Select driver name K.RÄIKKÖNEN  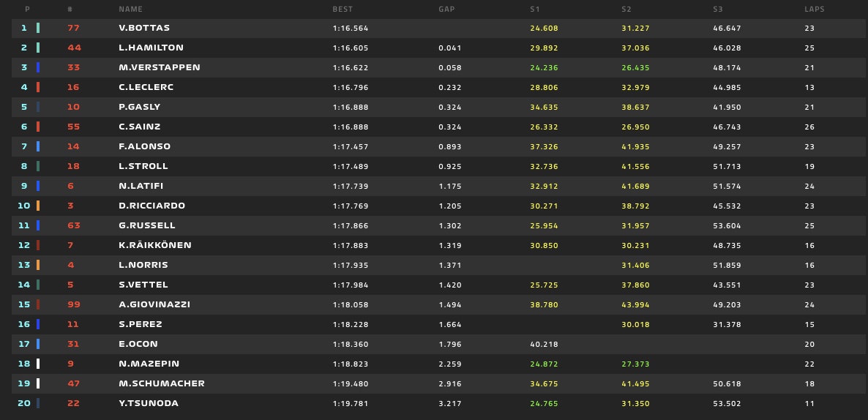pos(155,245)
